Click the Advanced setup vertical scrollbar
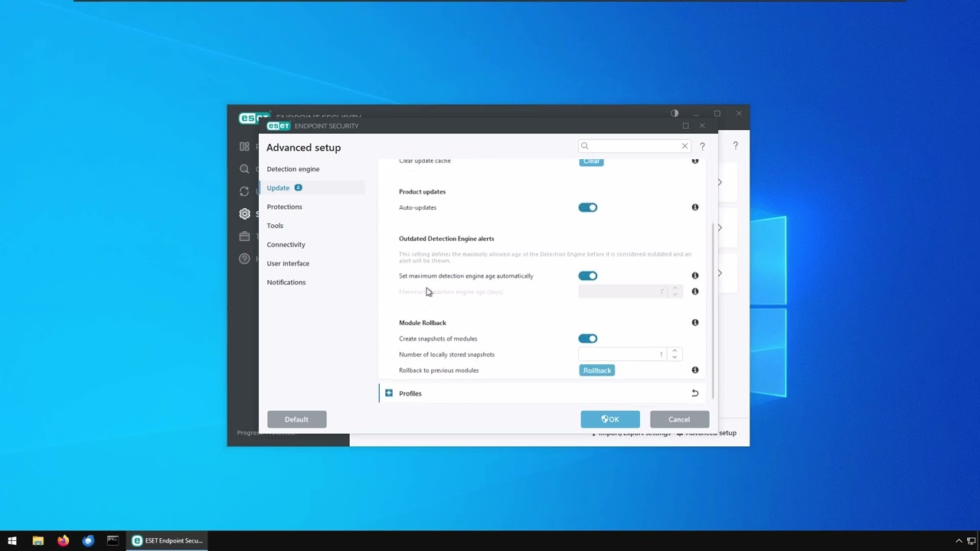 (x=713, y=310)
